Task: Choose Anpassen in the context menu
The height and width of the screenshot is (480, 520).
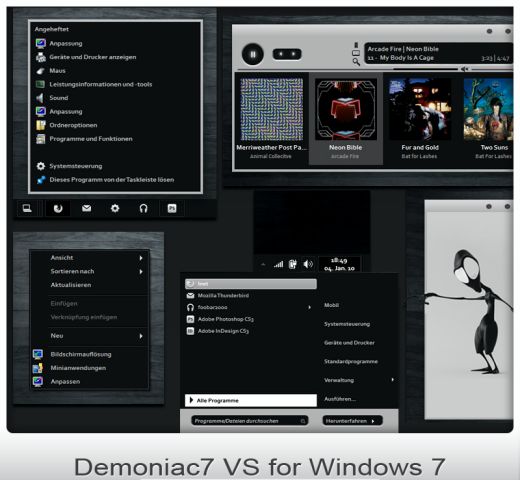Action: pos(65,382)
